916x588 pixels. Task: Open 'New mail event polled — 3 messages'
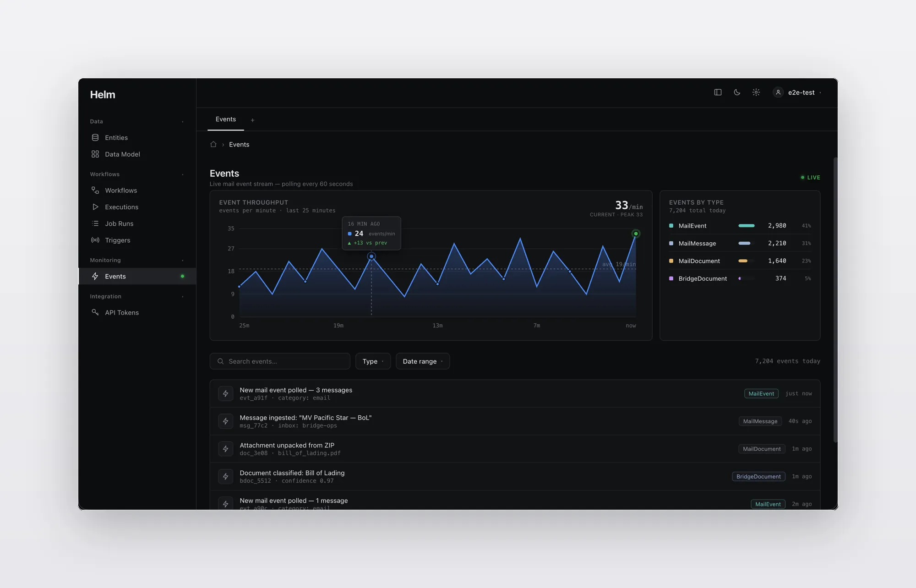(x=515, y=393)
